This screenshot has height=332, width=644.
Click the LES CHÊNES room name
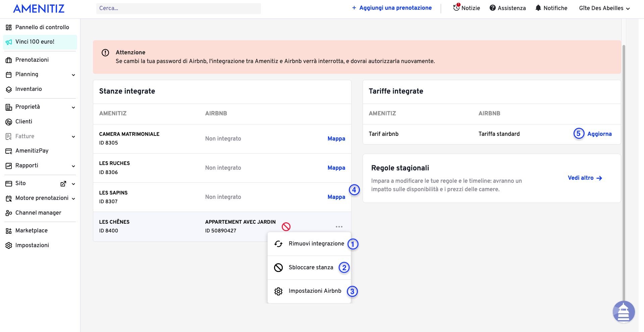tap(114, 222)
